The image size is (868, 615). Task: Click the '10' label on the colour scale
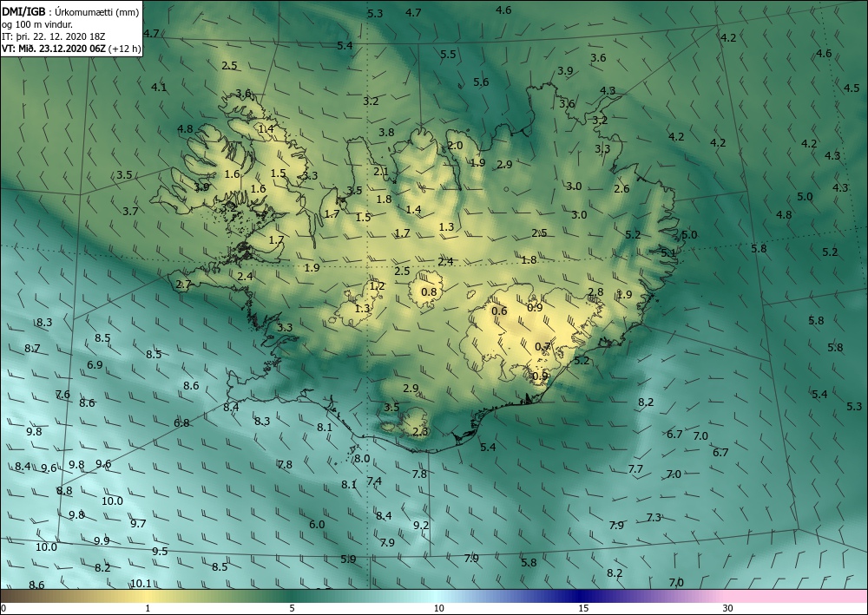(438, 609)
